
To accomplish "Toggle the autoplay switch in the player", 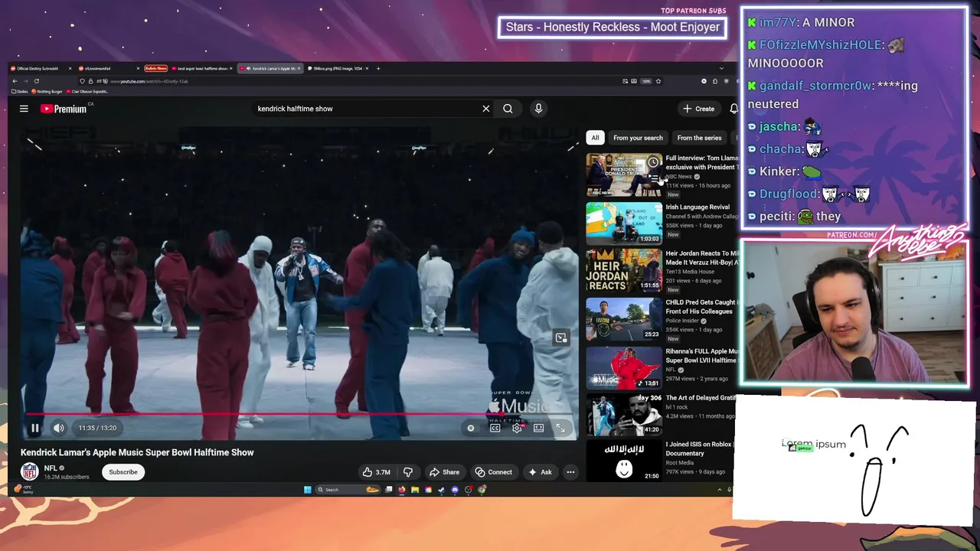I will [x=472, y=428].
